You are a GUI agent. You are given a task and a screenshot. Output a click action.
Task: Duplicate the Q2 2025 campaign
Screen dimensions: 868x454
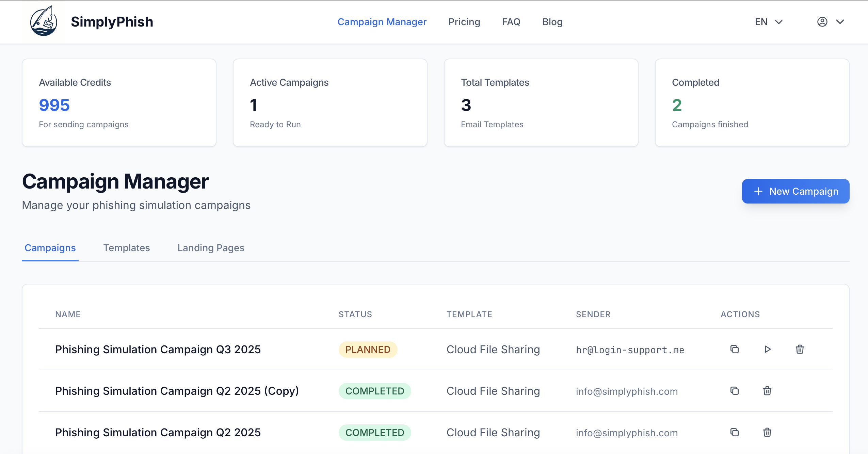click(x=734, y=432)
